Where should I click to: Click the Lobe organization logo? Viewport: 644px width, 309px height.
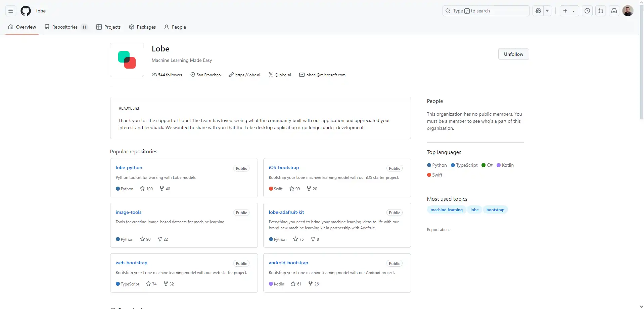pyautogui.click(x=127, y=60)
